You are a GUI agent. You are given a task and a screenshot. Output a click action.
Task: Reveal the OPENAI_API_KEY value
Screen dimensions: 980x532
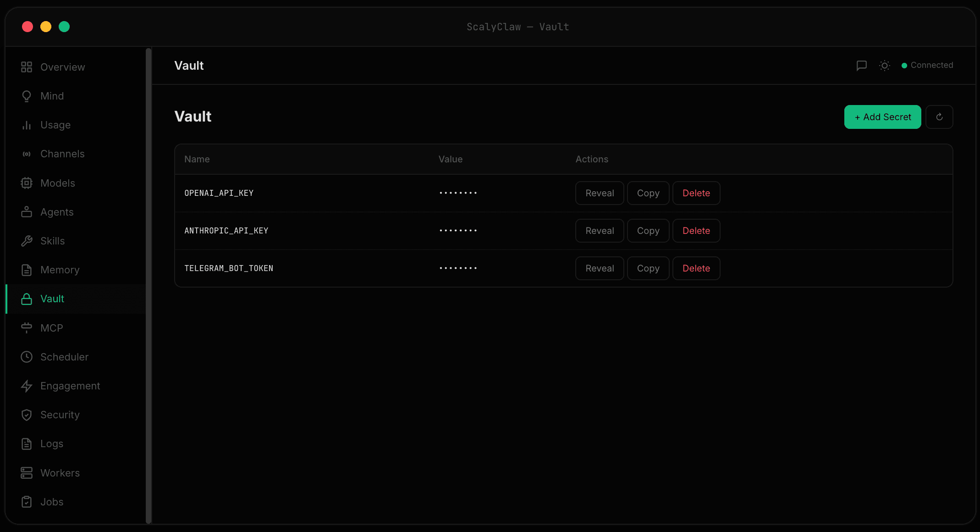click(599, 193)
